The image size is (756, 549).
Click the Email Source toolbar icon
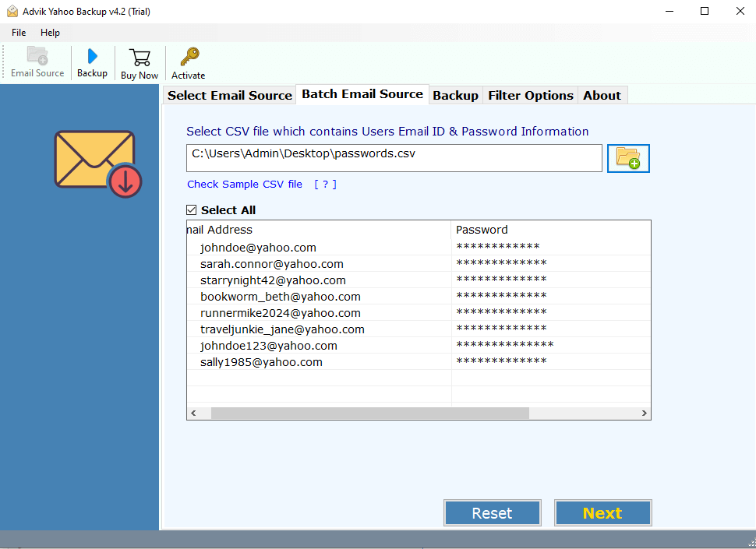click(37, 56)
